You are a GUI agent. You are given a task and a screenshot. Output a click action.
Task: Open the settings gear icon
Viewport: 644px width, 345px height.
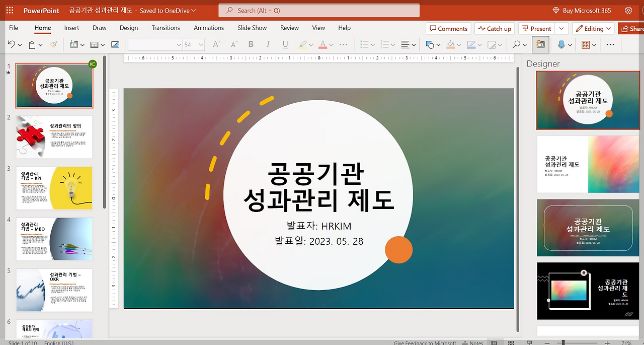click(628, 10)
